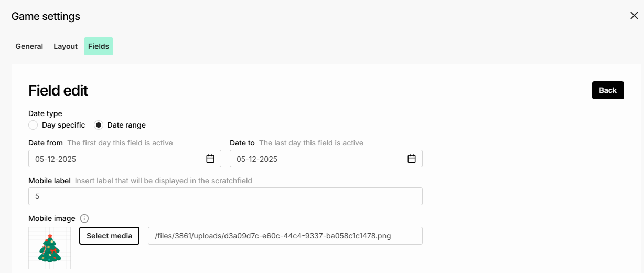Click the Date from text field
This screenshot has height=273, width=644.
coord(125,159)
